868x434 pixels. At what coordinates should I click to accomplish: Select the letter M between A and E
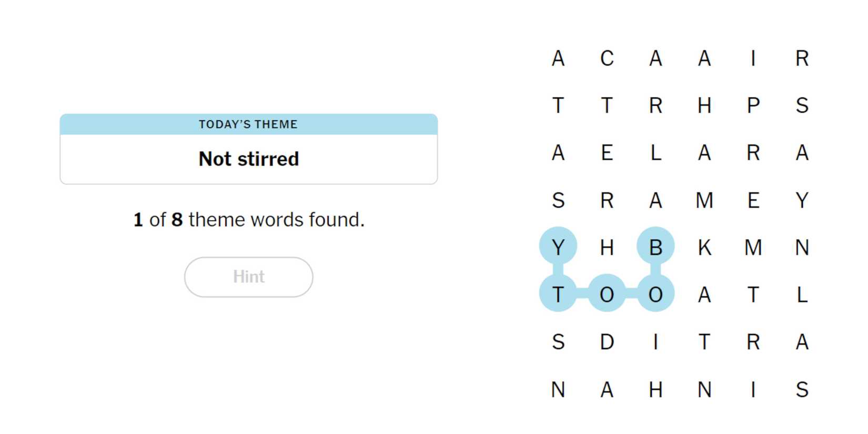click(x=704, y=200)
